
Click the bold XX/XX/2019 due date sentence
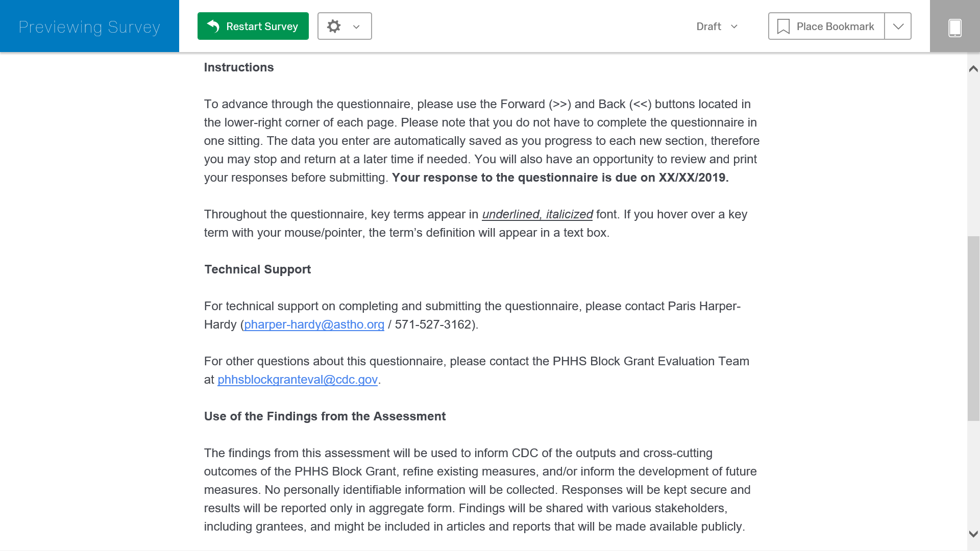560,178
